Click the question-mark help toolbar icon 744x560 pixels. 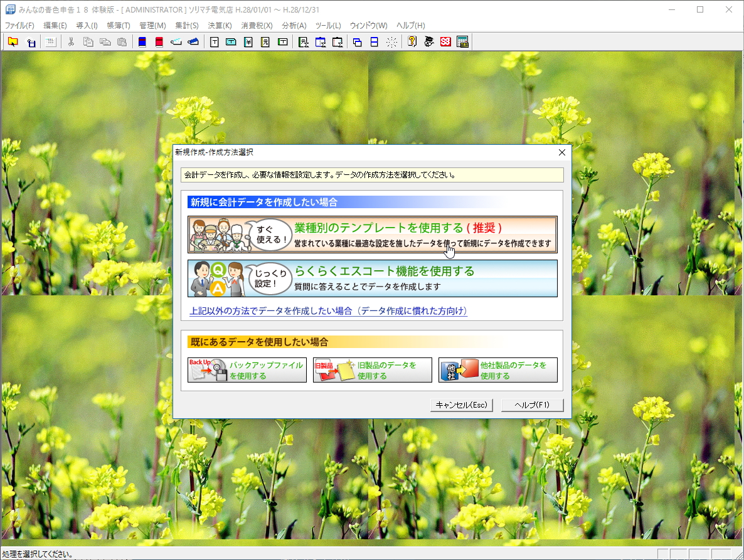pyautogui.click(x=412, y=42)
